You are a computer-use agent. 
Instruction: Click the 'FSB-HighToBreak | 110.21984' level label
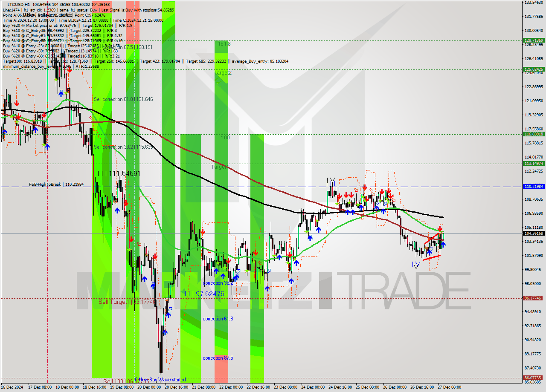56,184
